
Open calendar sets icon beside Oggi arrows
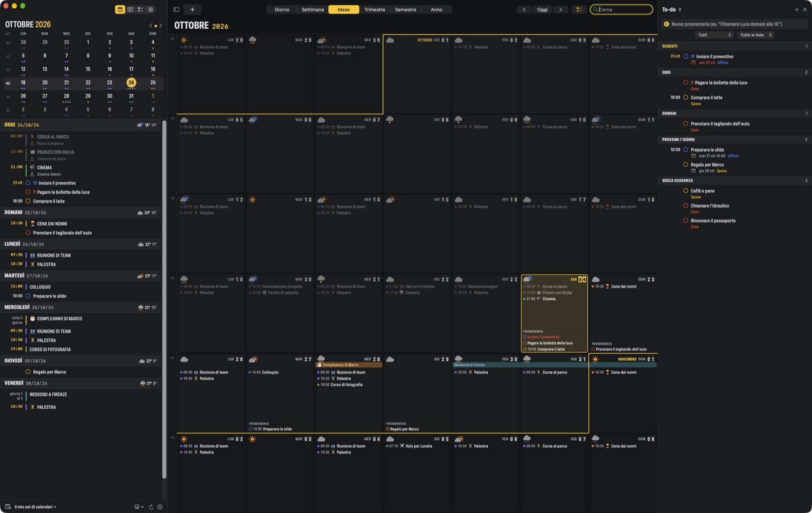(x=579, y=9)
